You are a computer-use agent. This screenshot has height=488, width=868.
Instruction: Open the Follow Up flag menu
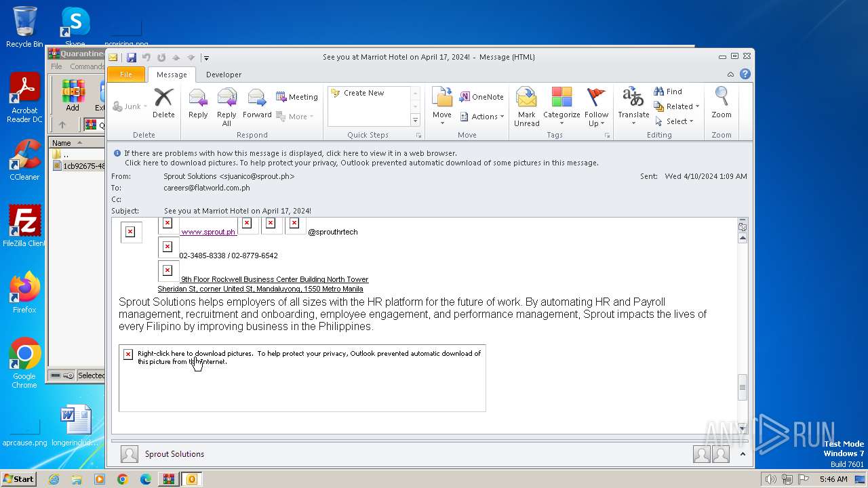pyautogui.click(x=597, y=107)
